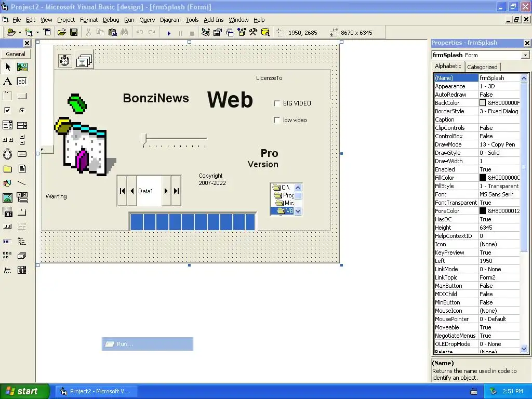The image size is (532, 399).
Task: Open the Object Browser toolbar icon
Action: click(241, 32)
